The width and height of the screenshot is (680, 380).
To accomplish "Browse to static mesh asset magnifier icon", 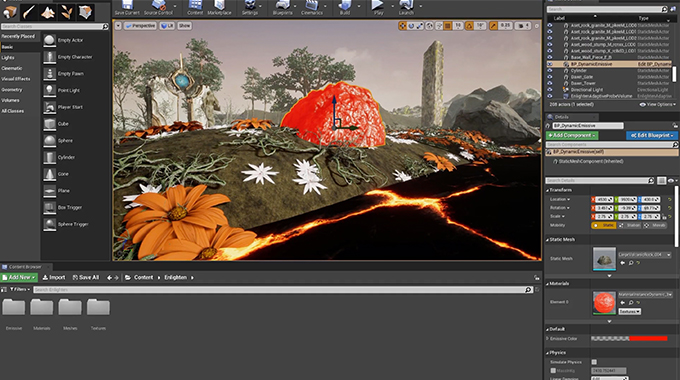I will 631,263.
